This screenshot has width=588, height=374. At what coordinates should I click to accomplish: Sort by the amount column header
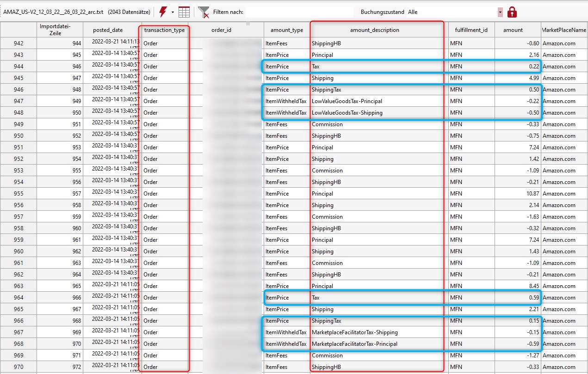(x=513, y=29)
